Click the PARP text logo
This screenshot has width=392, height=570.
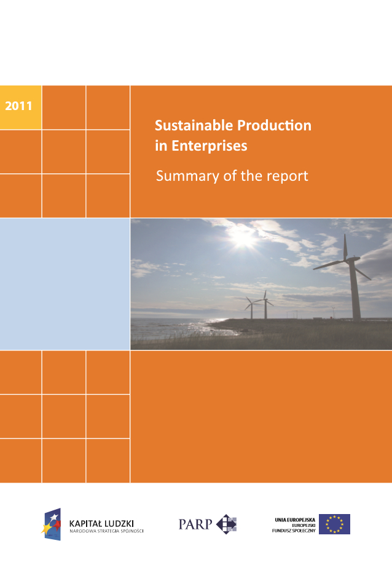coord(195,524)
